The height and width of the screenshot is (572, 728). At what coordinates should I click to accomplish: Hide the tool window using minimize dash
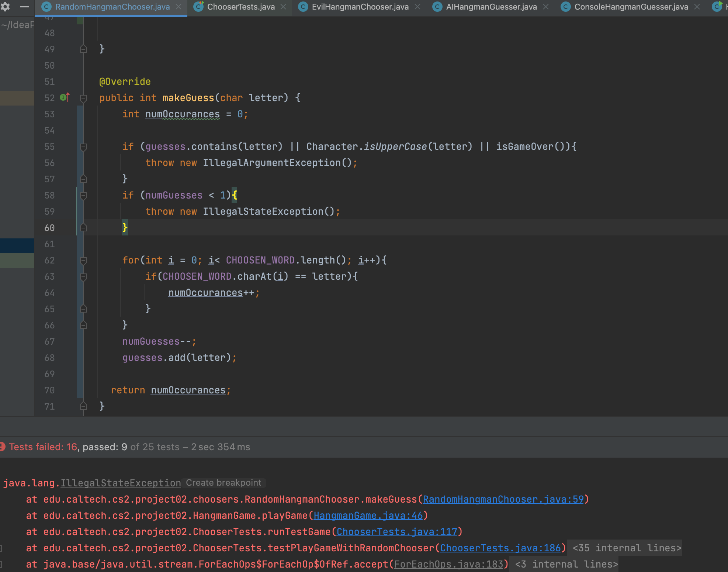click(x=24, y=6)
